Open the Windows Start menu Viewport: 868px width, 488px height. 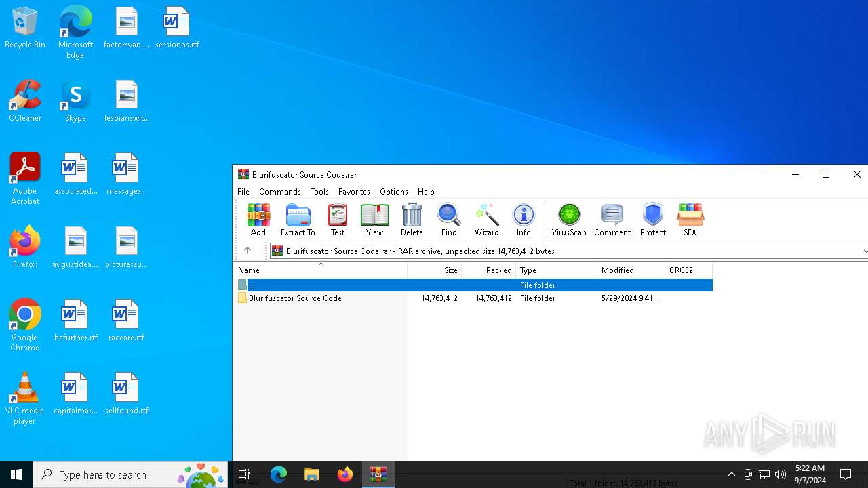coord(16,474)
